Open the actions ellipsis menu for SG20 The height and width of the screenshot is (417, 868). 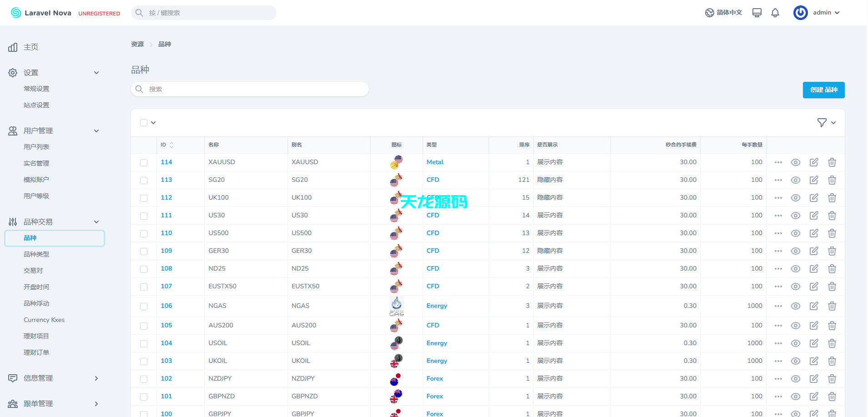pyautogui.click(x=778, y=180)
